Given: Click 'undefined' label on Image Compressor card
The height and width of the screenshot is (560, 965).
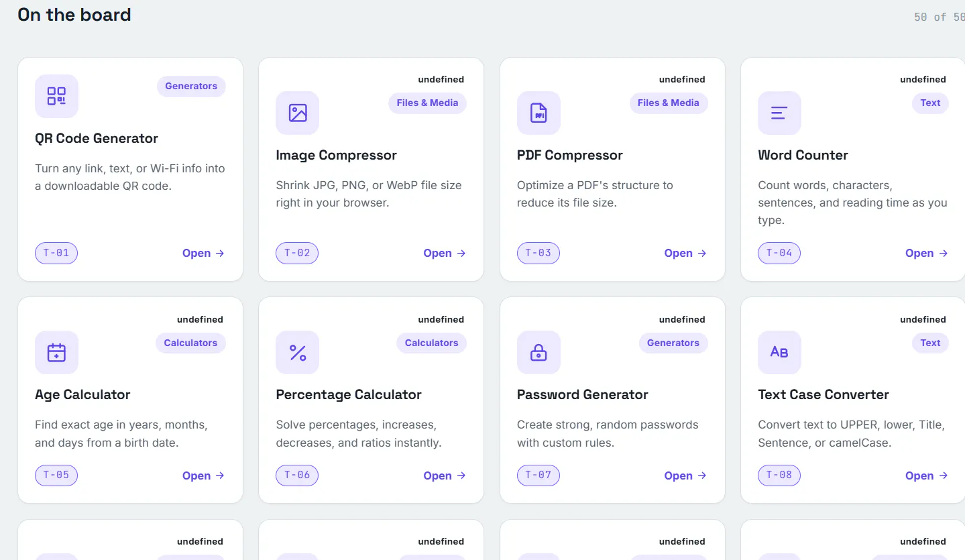Looking at the screenshot, I should click(x=441, y=79).
